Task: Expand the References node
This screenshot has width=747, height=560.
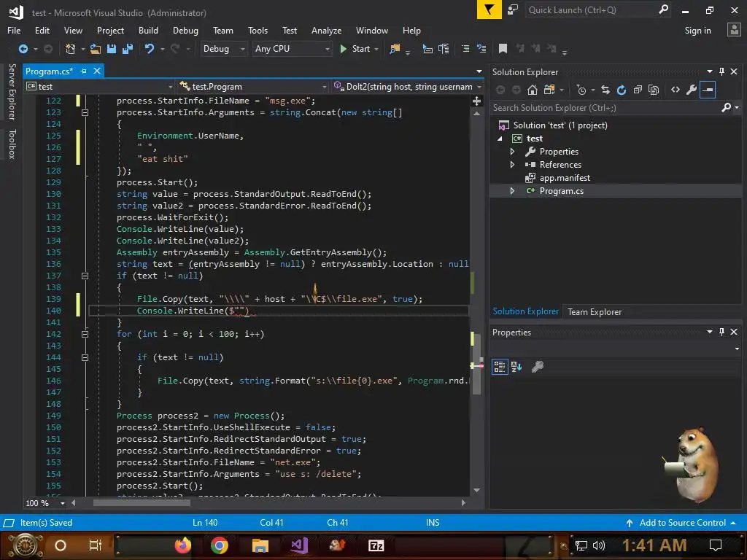Action: coord(513,165)
